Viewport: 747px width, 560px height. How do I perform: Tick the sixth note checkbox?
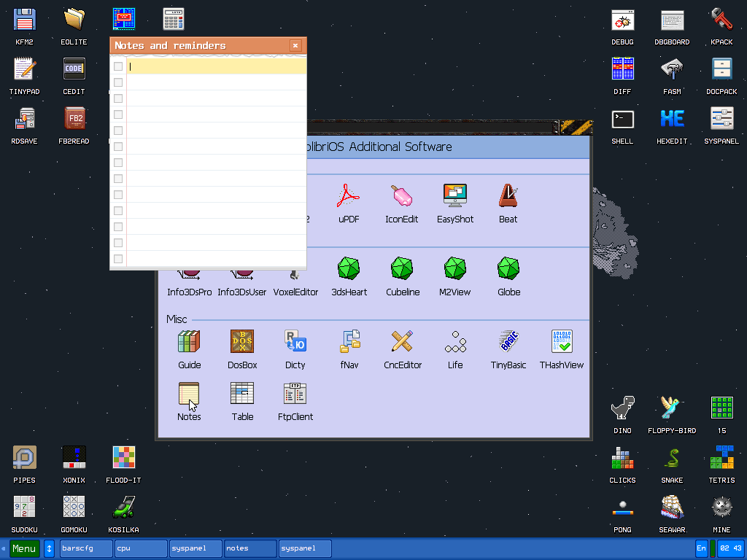[118, 147]
